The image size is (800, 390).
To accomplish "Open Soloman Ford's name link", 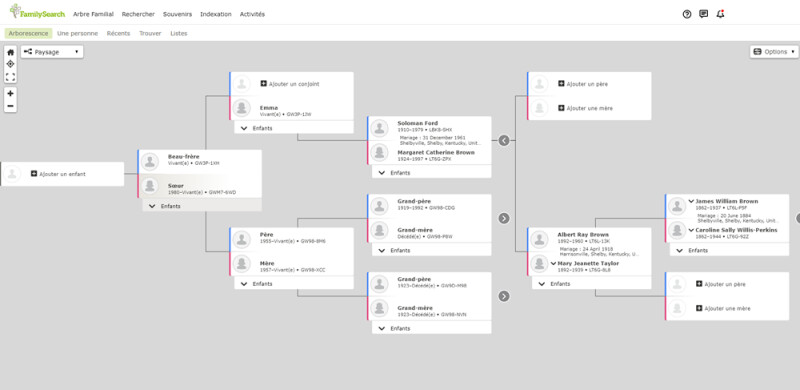I will tap(417, 123).
